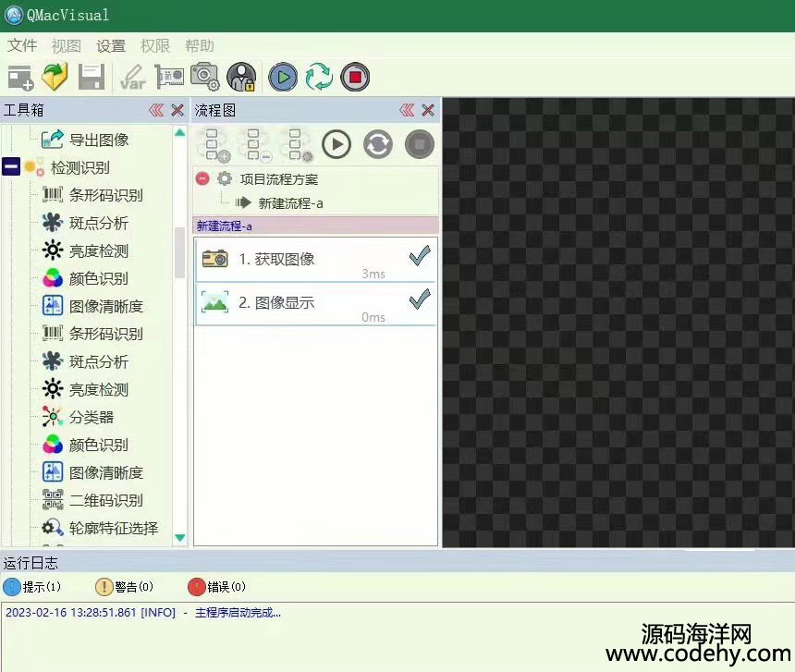795x672 pixels.
Task: Click the picture icon of 图像显示 step
Action: coord(215,302)
